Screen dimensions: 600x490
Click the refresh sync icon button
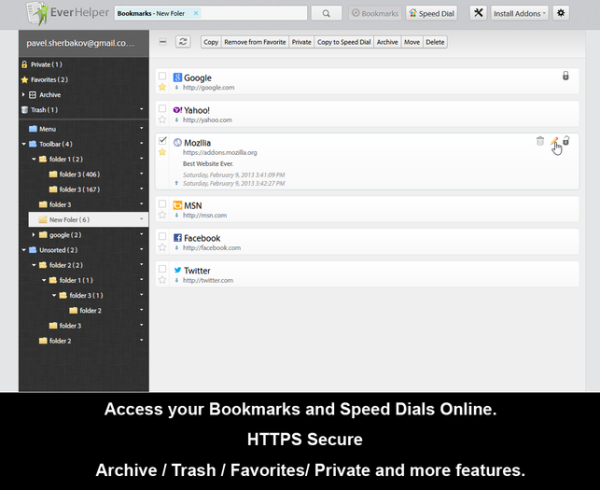pos(183,42)
